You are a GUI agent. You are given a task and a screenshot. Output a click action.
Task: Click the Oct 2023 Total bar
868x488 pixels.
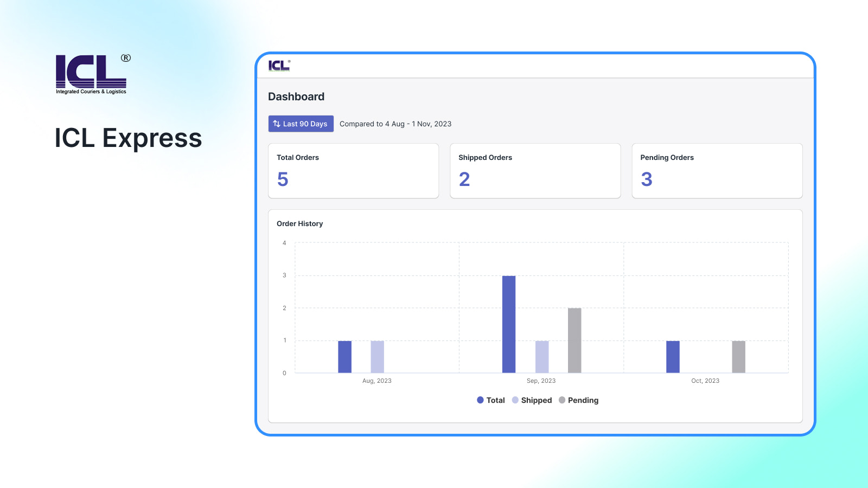click(673, 357)
